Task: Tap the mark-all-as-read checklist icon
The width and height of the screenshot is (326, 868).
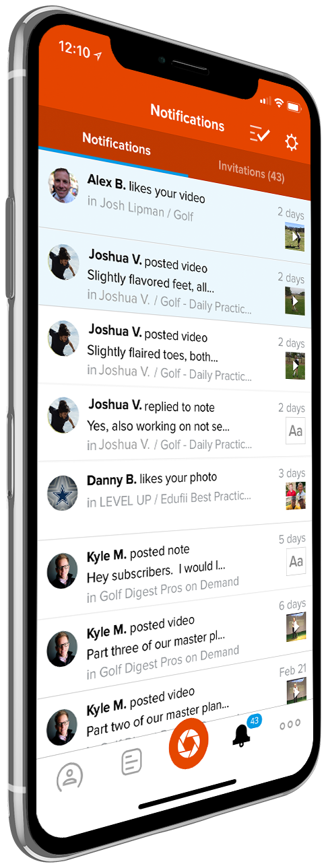Action: [x=259, y=134]
